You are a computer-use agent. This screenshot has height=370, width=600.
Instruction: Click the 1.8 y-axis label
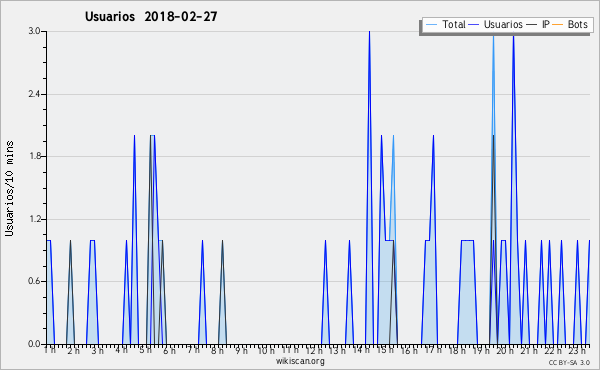(x=35, y=156)
